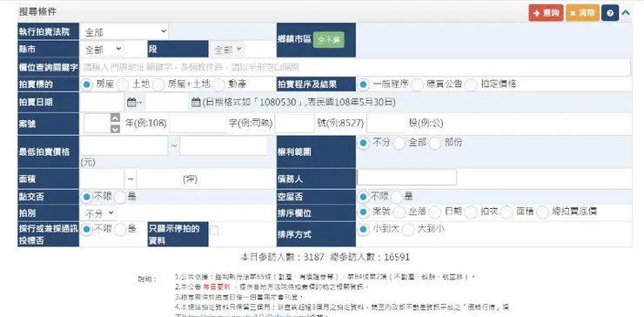Viewport: 644px width, 317px height.
Task: Select 動產 radio option
Action: point(219,84)
